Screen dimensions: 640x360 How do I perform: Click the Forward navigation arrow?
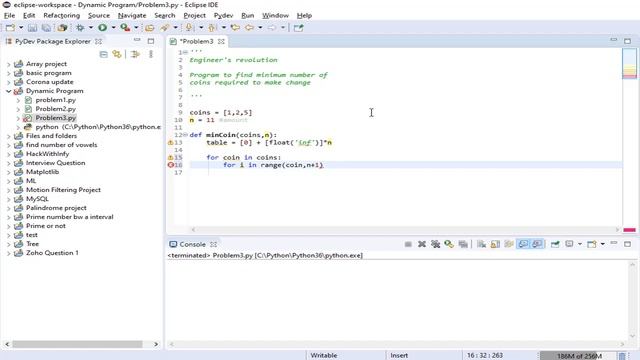(272, 28)
